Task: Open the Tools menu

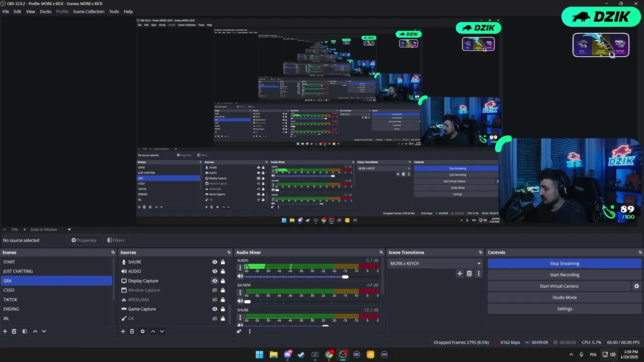Action: [x=114, y=12]
